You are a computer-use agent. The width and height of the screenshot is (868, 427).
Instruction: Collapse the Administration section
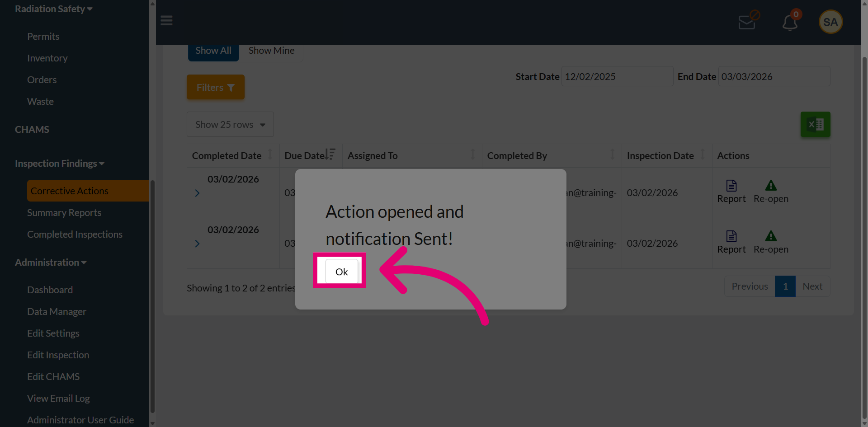point(51,262)
